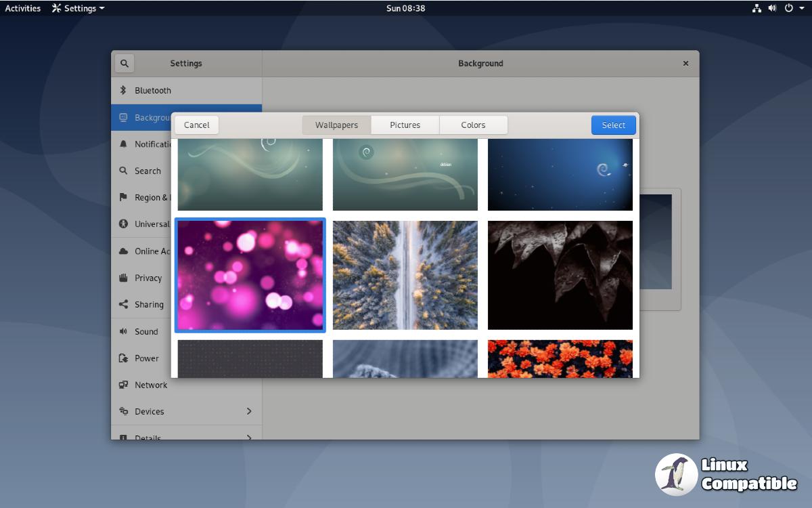Image resolution: width=812 pixels, height=508 pixels.
Task: Click the search icon in Settings header
Action: pos(125,63)
